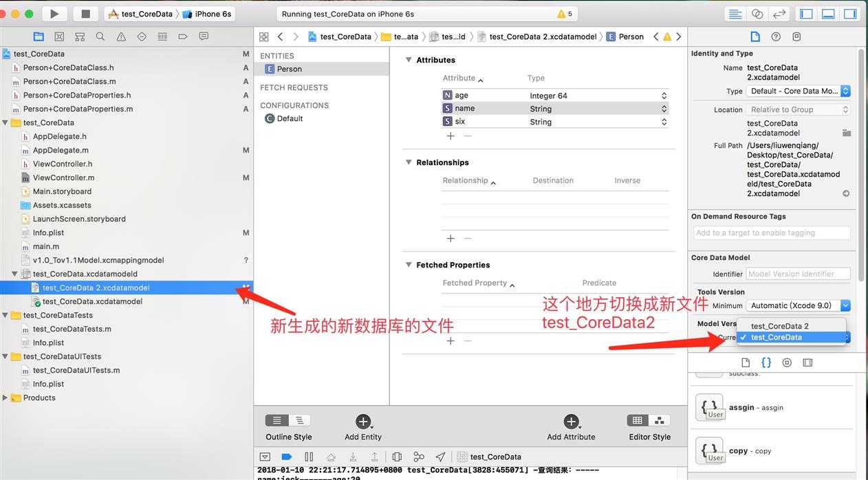This screenshot has height=480, width=868.
Task: Open the Test navigator diamond icon
Action: coord(142,36)
